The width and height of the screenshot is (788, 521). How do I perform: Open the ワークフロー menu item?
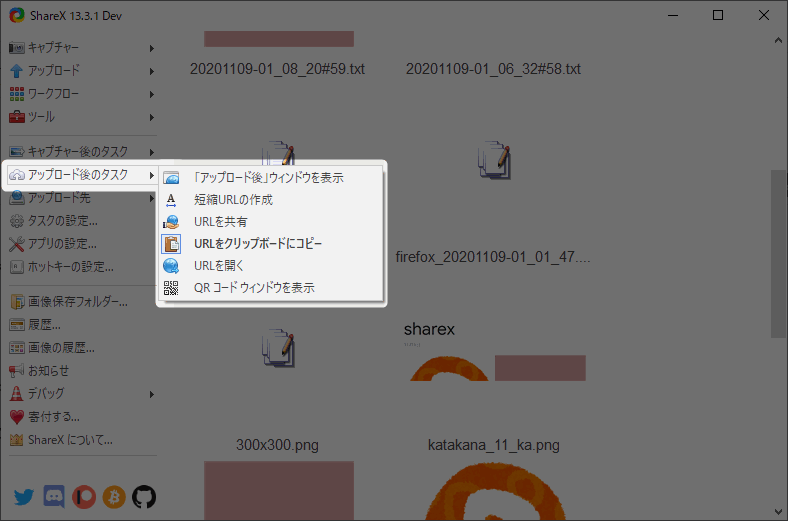coord(82,94)
